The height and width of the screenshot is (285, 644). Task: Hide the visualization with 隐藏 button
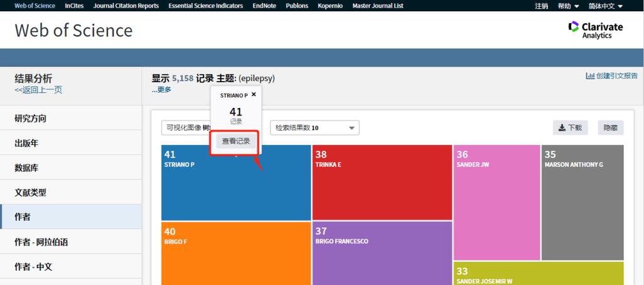[610, 127]
